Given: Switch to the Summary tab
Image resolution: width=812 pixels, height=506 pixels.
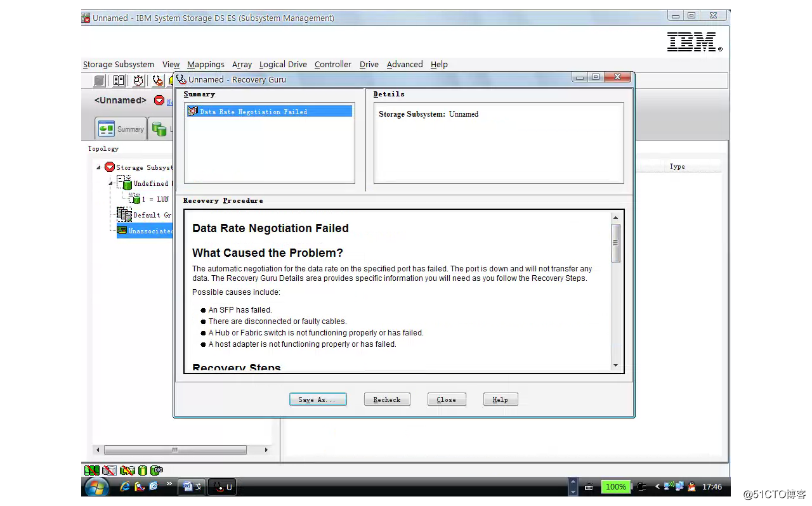Looking at the screenshot, I should click(121, 129).
